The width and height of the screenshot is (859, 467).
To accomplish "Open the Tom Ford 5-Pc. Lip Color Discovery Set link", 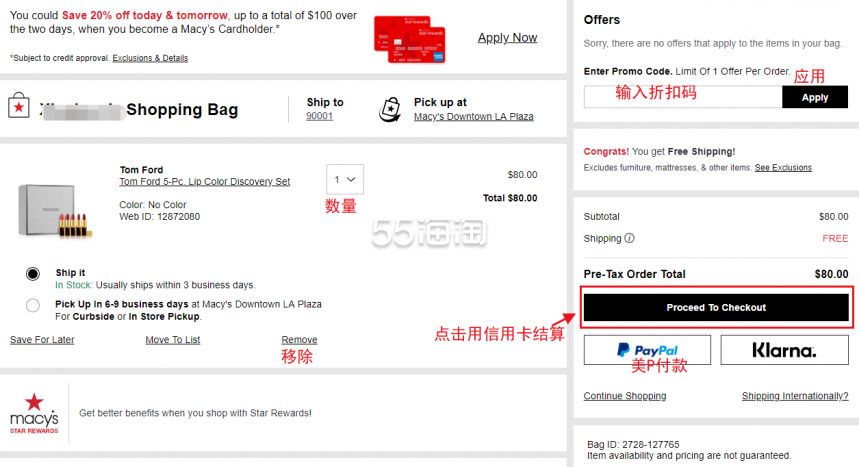I will tap(205, 181).
